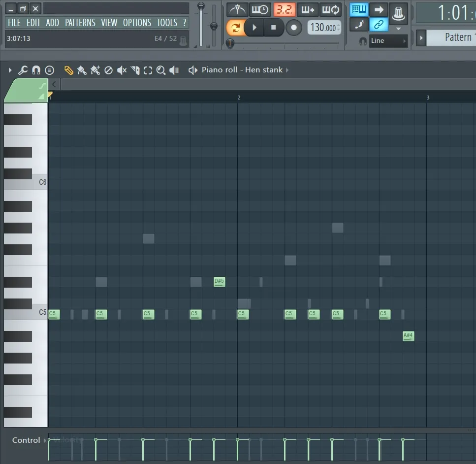Open the EDIT menu
Screen dimensions: 476x464
pyautogui.click(x=33, y=23)
